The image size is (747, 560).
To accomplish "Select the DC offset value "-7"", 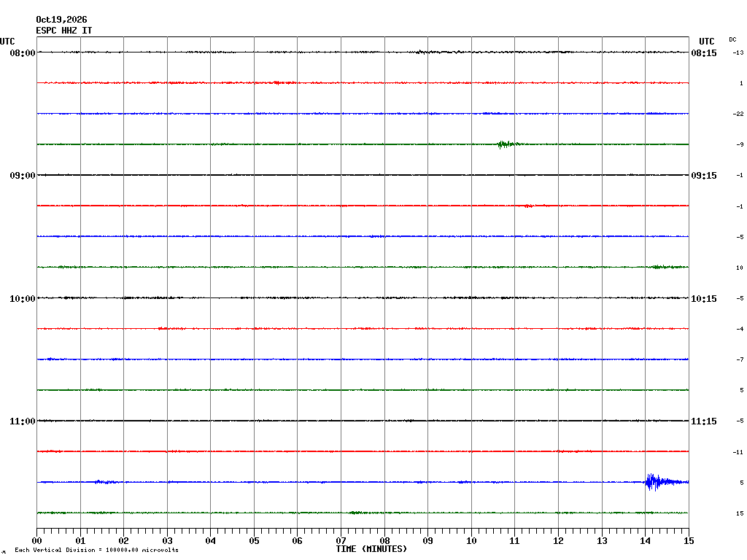I will pos(740,359).
